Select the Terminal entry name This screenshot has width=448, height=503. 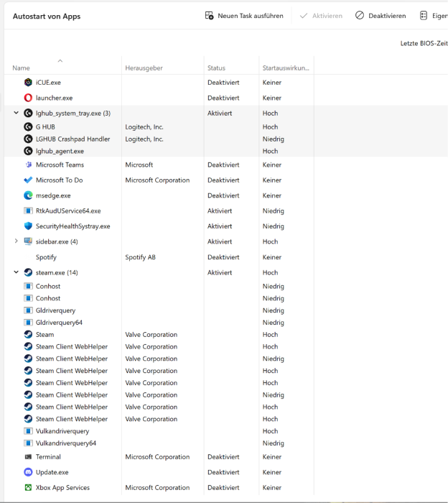(48, 457)
